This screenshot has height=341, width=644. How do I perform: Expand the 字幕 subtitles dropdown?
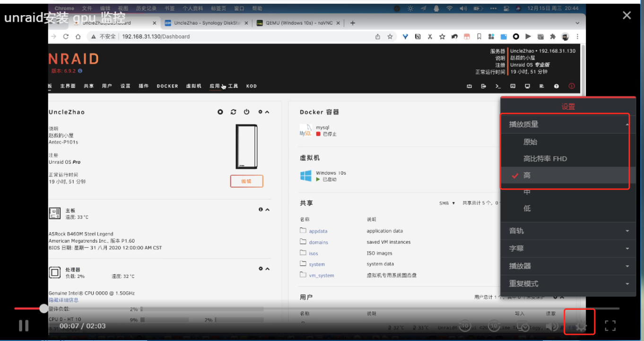(567, 248)
